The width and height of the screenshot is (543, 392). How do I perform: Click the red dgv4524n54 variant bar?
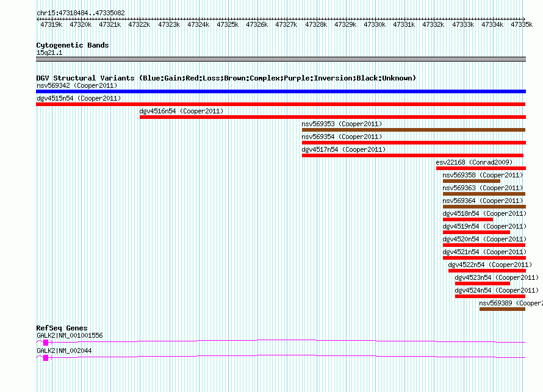click(490, 296)
